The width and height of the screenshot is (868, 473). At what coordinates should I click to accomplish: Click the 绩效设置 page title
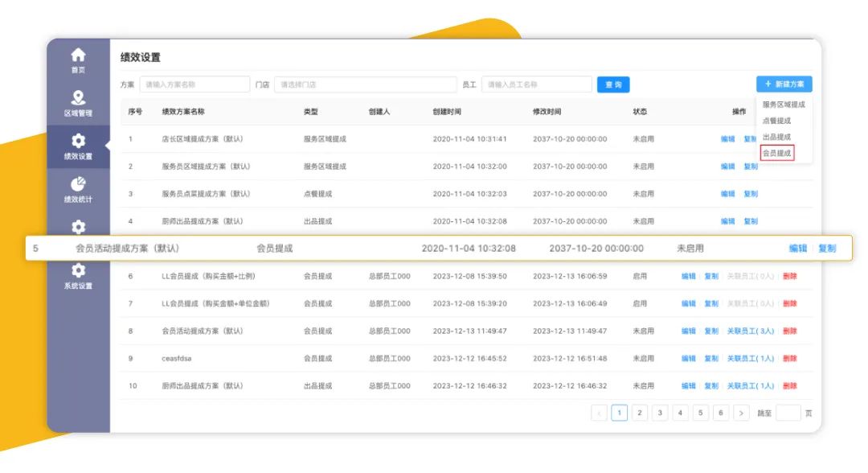pyautogui.click(x=141, y=57)
